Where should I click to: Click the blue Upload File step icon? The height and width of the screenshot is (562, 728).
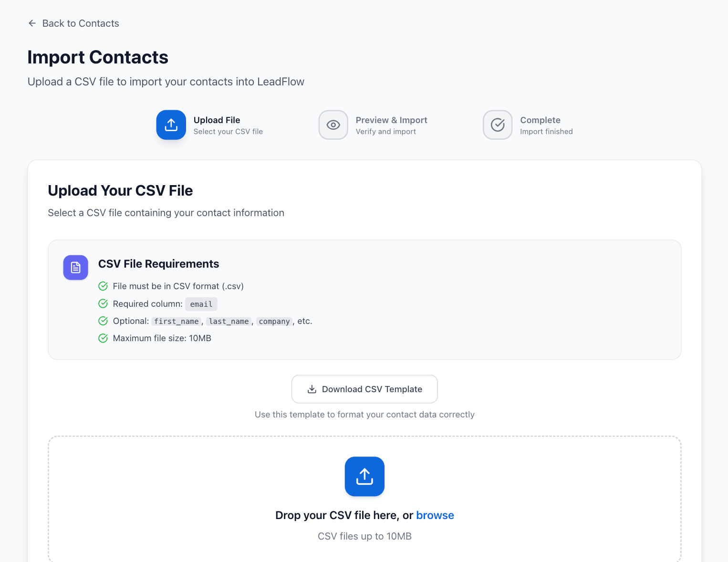pos(171,125)
